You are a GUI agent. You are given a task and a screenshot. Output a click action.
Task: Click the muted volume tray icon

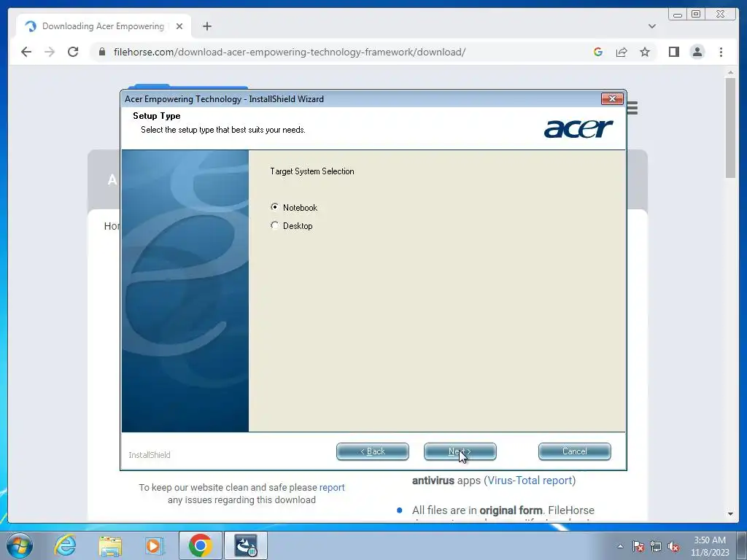[x=673, y=547]
